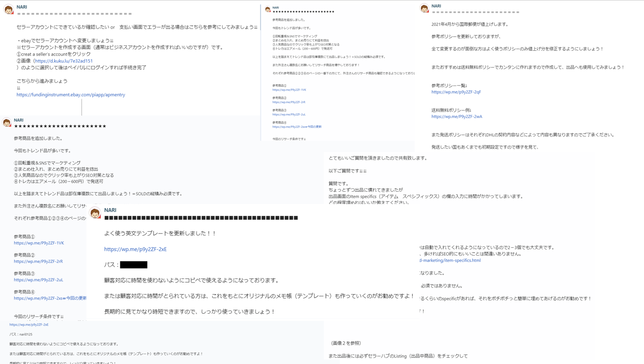The width and height of the screenshot is (644, 364).
Task: Open the 2xE link above the blacked-out password
Action: (135, 249)
